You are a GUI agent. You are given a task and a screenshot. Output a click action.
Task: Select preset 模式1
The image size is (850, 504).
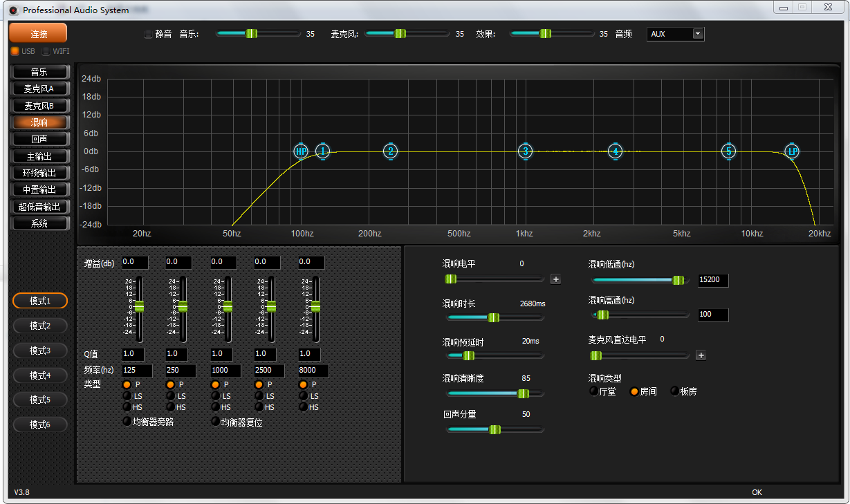click(40, 301)
